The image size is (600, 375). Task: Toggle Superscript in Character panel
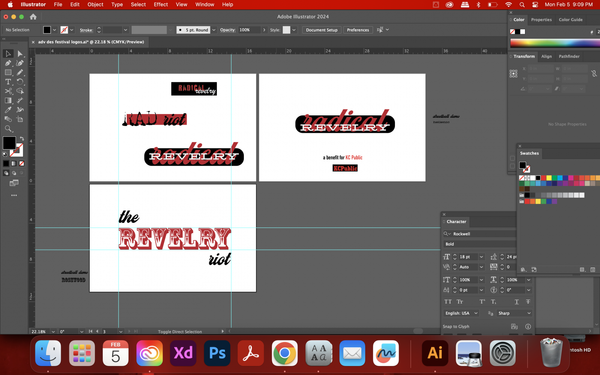482,302
